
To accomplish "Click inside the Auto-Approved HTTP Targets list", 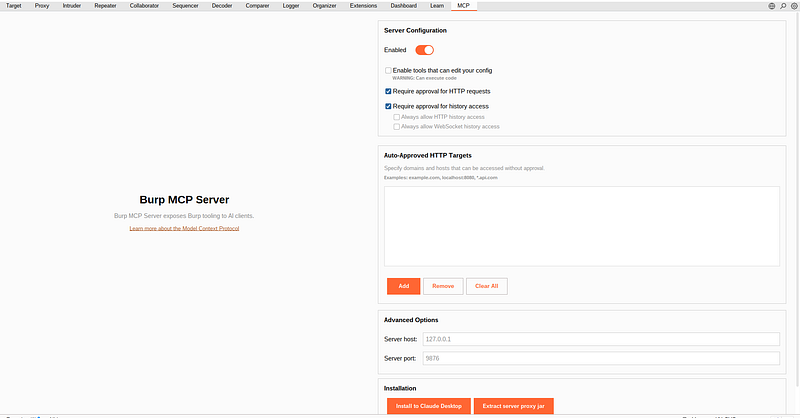I will (x=582, y=226).
